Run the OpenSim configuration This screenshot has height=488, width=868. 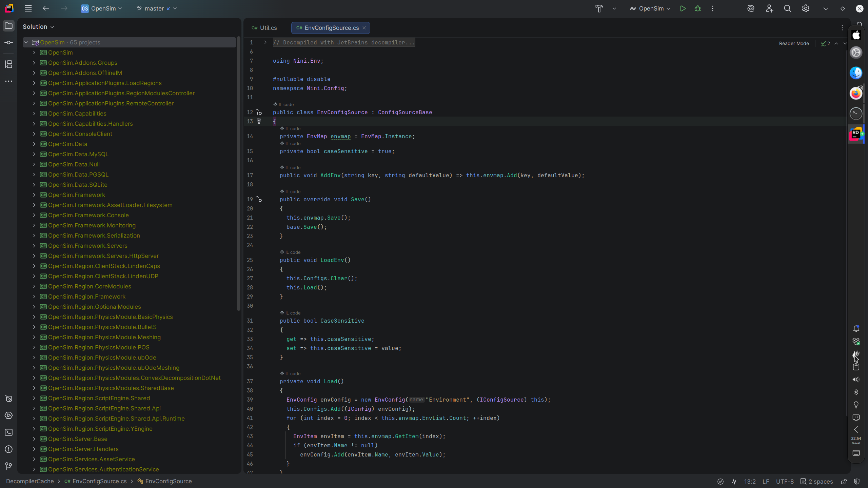[x=683, y=9]
